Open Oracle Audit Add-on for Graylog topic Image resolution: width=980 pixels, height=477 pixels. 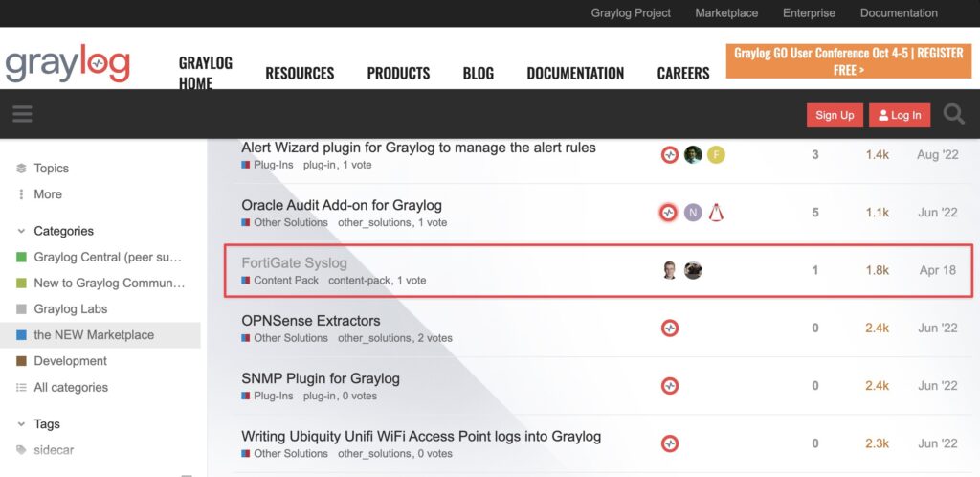(342, 205)
